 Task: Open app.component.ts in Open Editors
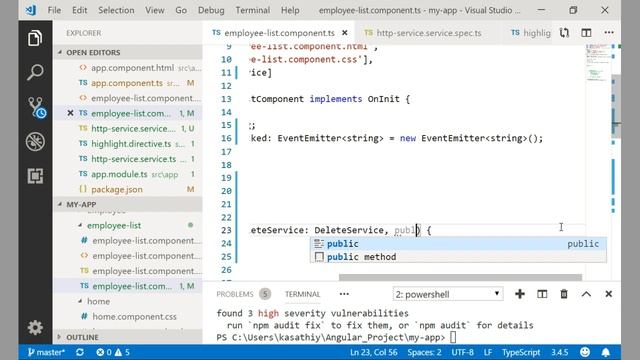[x=128, y=83]
